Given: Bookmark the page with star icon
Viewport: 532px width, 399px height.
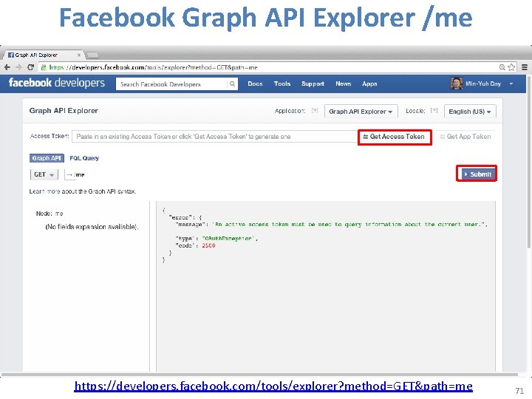Looking at the screenshot, I should pyautogui.click(x=511, y=67).
